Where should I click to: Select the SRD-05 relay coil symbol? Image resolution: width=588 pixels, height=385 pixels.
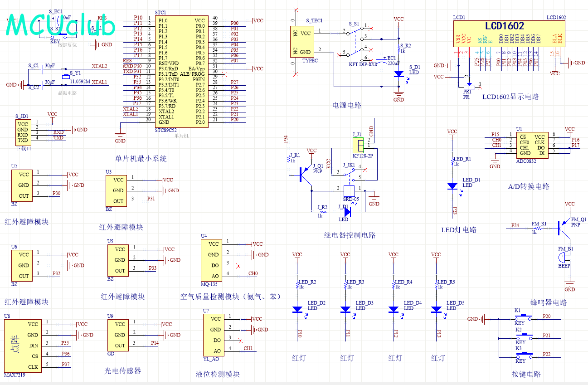click(349, 190)
